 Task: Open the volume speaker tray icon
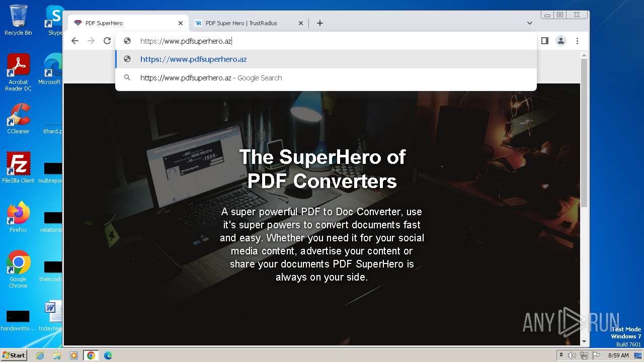pyautogui.click(x=572, y=355)
